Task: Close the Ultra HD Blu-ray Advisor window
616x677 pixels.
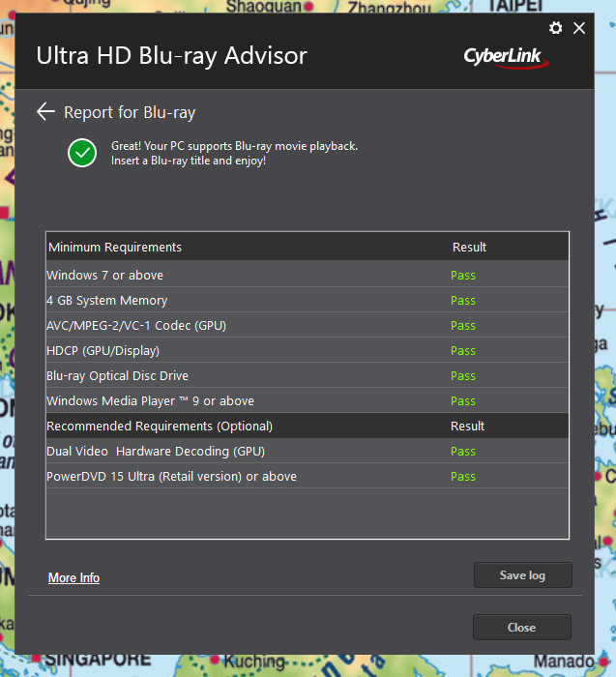Action: pos(579,28)
